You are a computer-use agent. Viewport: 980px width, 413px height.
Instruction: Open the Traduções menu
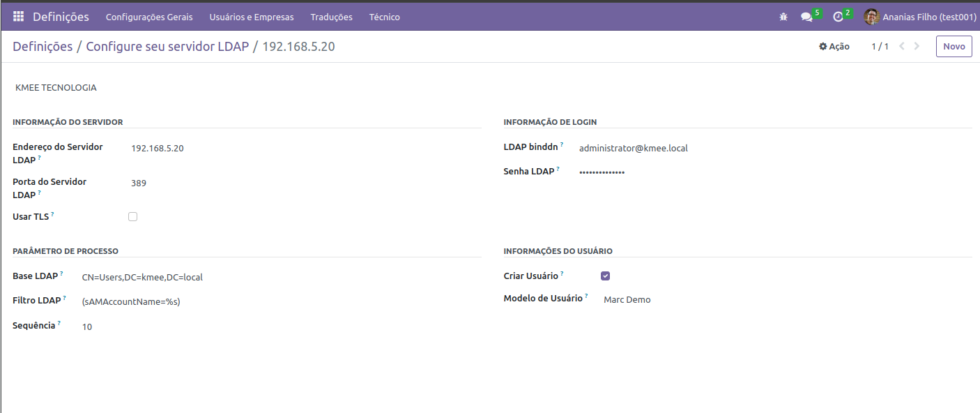click(x=331, y=17)
